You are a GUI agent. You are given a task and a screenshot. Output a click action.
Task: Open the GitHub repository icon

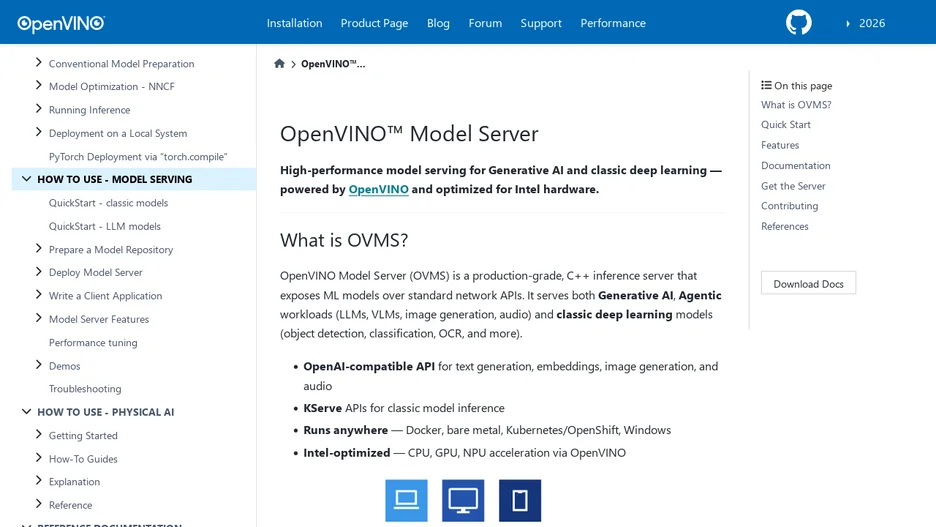(x=798, y=23)
